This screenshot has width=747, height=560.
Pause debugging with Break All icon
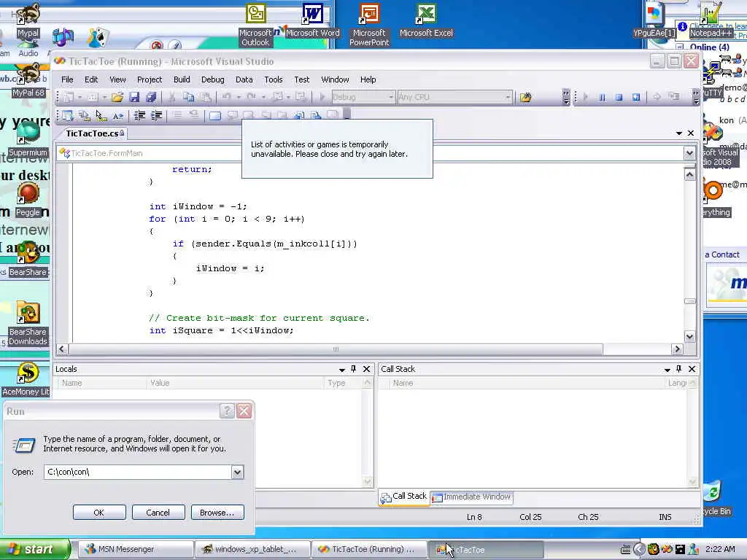[602, 97]
